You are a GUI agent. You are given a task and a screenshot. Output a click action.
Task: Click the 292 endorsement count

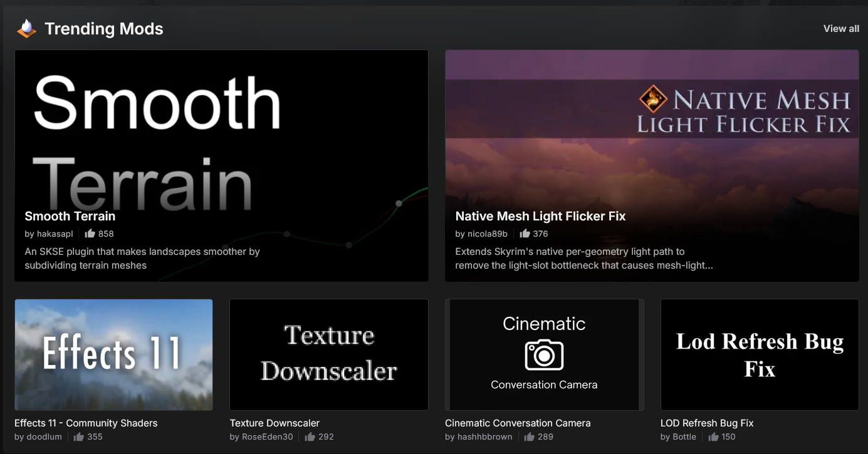(x=326, y=437)
